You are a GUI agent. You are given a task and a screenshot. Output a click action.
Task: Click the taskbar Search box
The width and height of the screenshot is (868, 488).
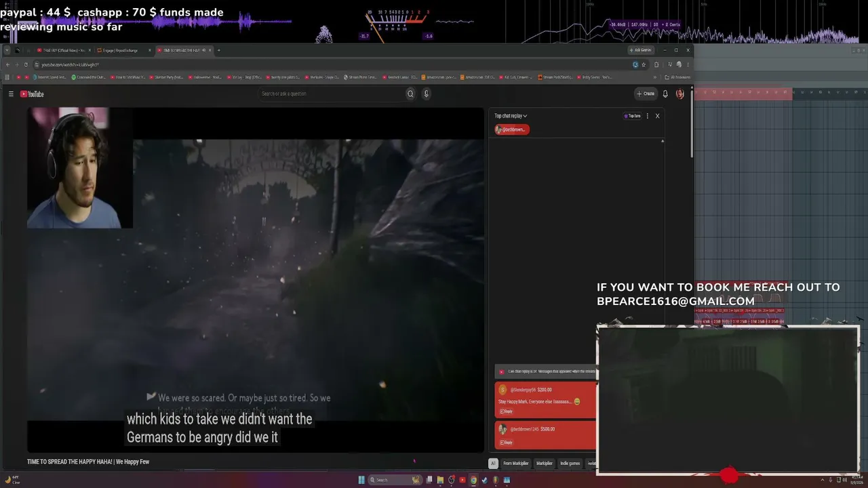396,480
